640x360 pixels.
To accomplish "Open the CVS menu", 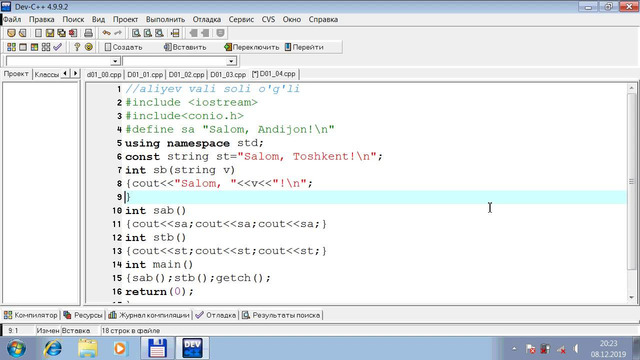I will point(268,19).
